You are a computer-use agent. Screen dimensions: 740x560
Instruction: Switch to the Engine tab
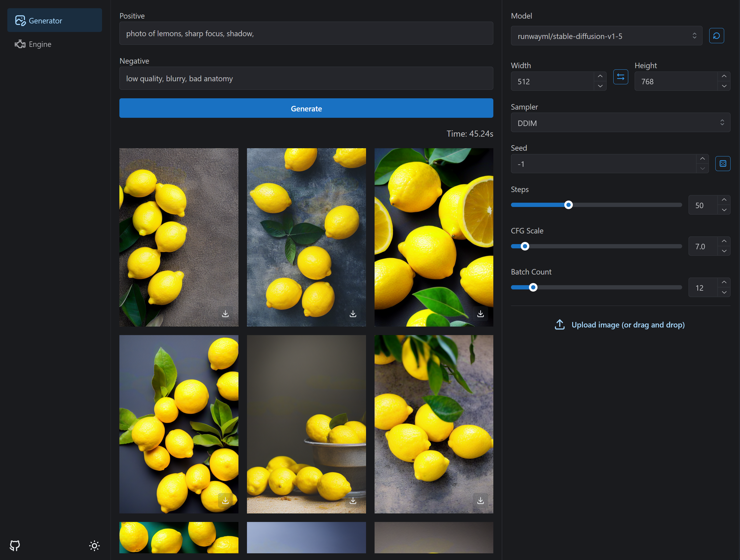40,44
